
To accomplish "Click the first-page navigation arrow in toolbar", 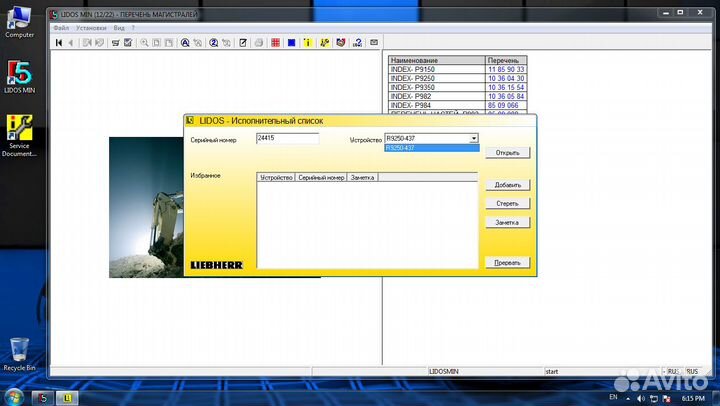I will tap(60, 43).
